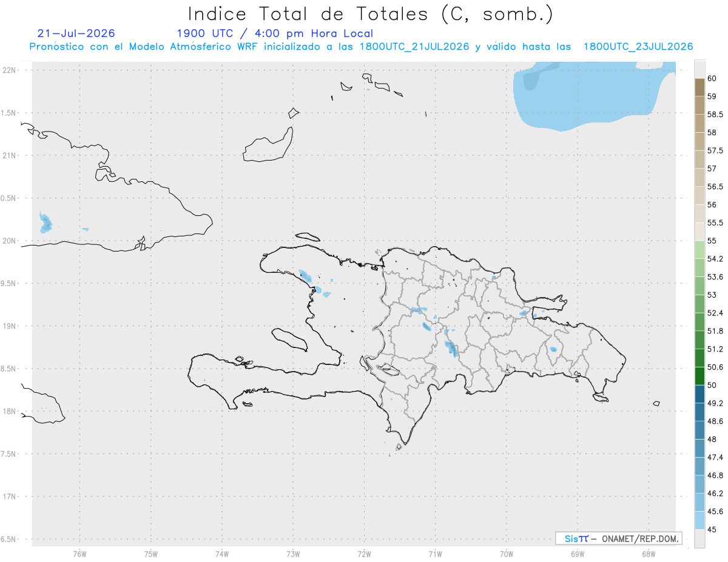
Task: Click '1900 UTC / 4:00 pm Hora Local'
Action: pyautogui.click(x=275, y=34)
